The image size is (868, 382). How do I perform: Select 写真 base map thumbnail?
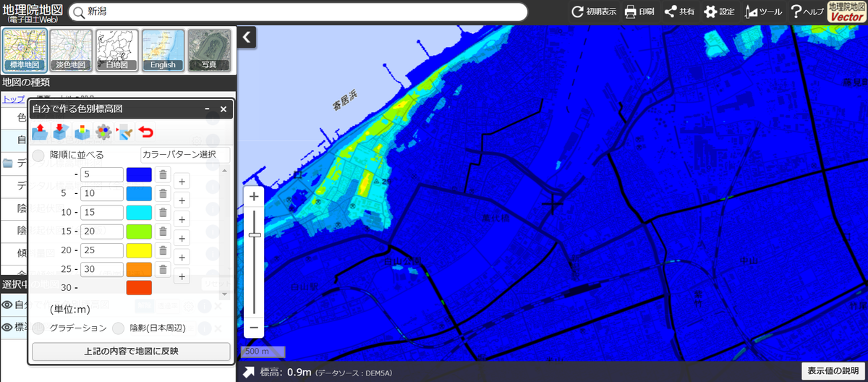[x=209, y=51]
